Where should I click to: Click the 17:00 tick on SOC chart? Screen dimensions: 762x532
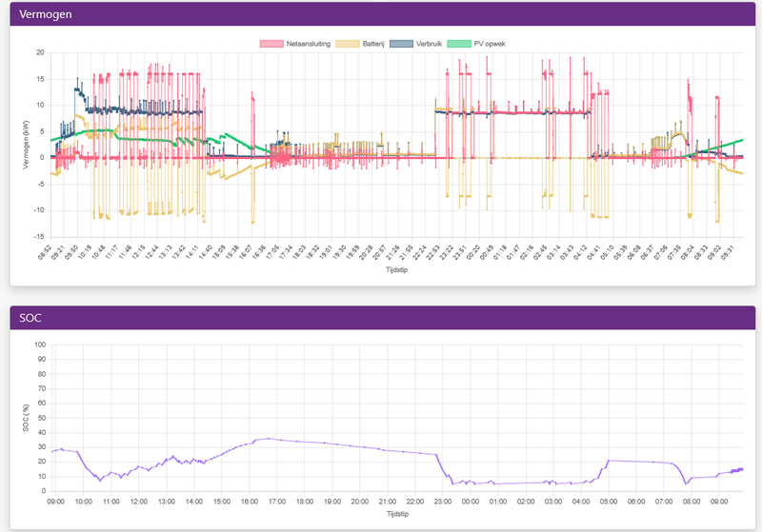276,502
